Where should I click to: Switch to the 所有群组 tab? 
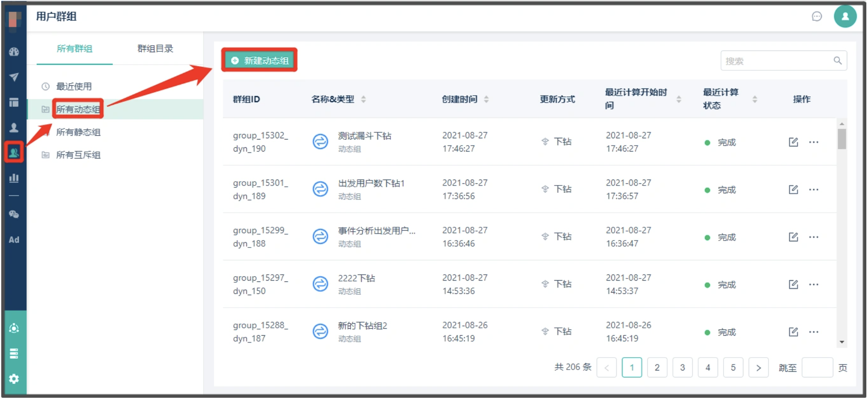pyautogui.click(x=75, y=49)
